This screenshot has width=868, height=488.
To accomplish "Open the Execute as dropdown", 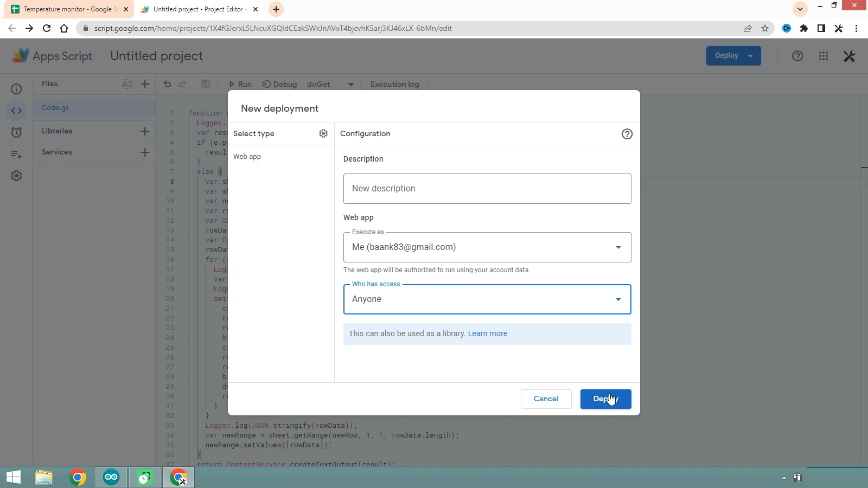I will (487, 247).
